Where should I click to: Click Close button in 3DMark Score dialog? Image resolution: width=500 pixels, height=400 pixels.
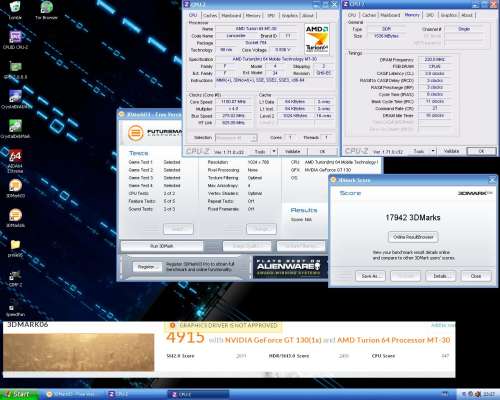tap(476, 276)
